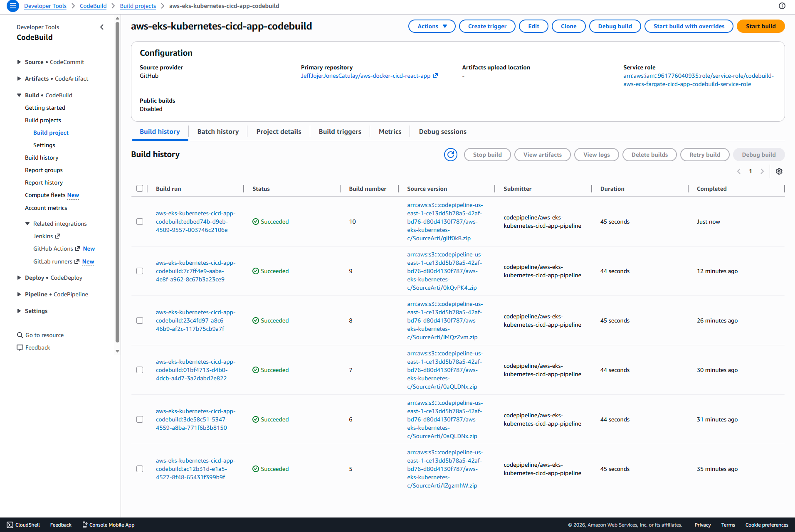Select build number 6 checkbox
Viewport: 795px width, 532px height.
[x=140, y=419]
